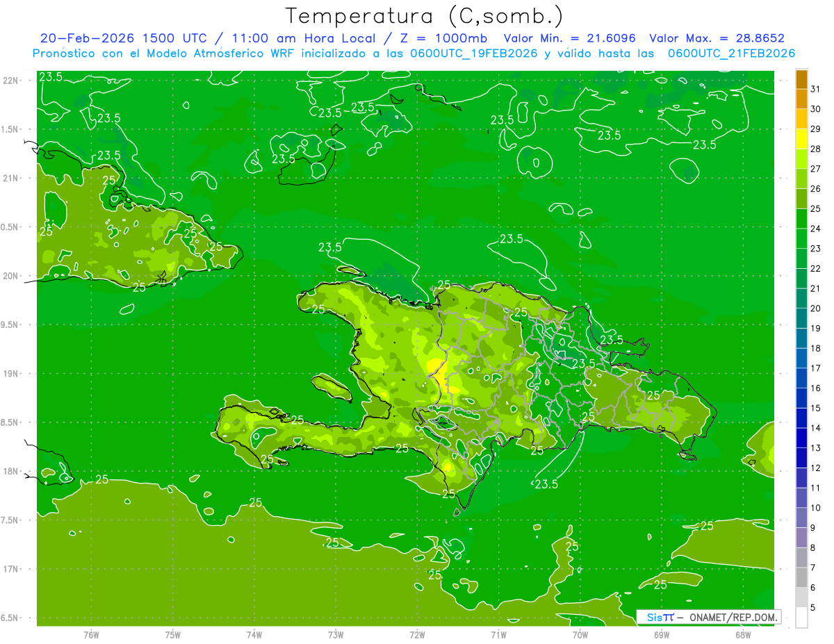
Task: Click the 31 label on the color scale
Action: tap(816, 89)
